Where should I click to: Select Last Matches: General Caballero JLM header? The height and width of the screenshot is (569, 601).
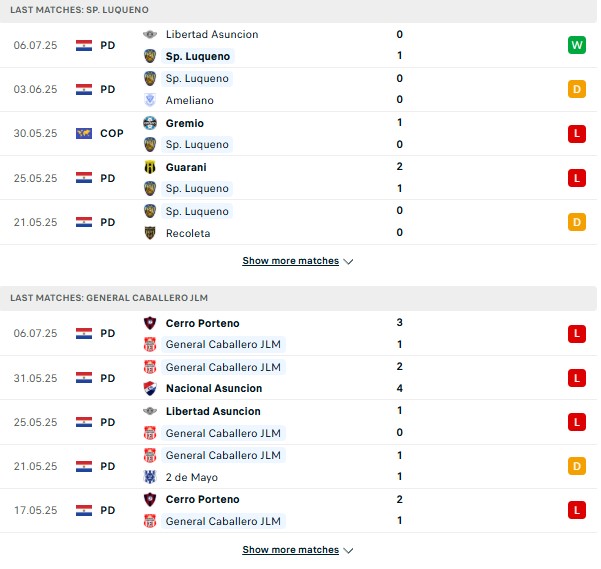(298, 298)
